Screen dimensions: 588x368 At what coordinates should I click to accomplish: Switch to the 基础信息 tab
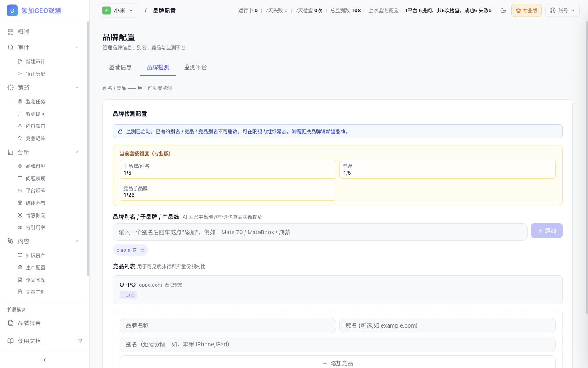point(120,67)
